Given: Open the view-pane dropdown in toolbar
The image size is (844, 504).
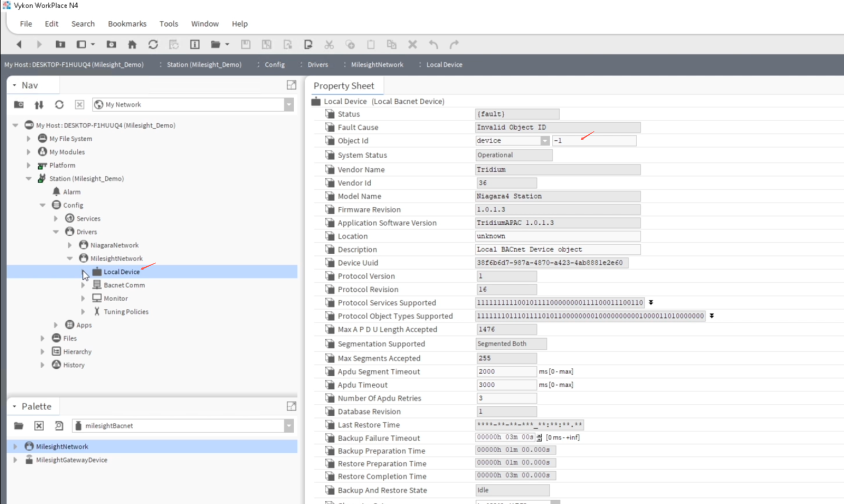Looking at the screenshot, I should (93, 45).
